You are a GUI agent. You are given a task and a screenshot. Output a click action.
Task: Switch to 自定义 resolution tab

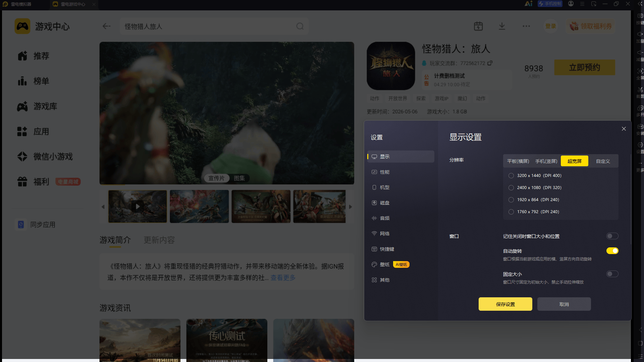[603, 161]
